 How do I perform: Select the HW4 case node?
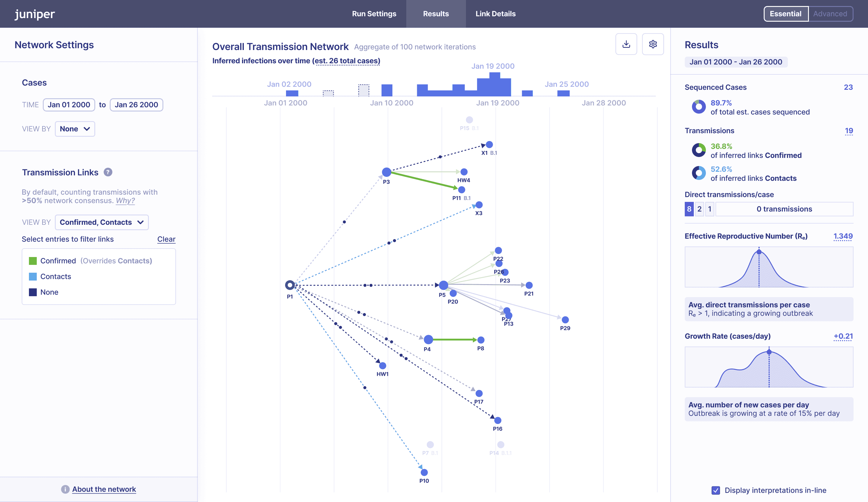[464, 172]
